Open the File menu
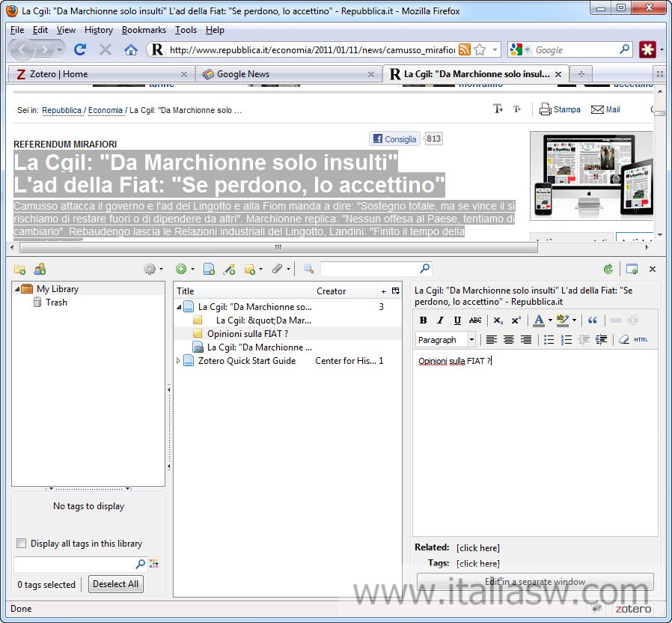 (17, 30)
